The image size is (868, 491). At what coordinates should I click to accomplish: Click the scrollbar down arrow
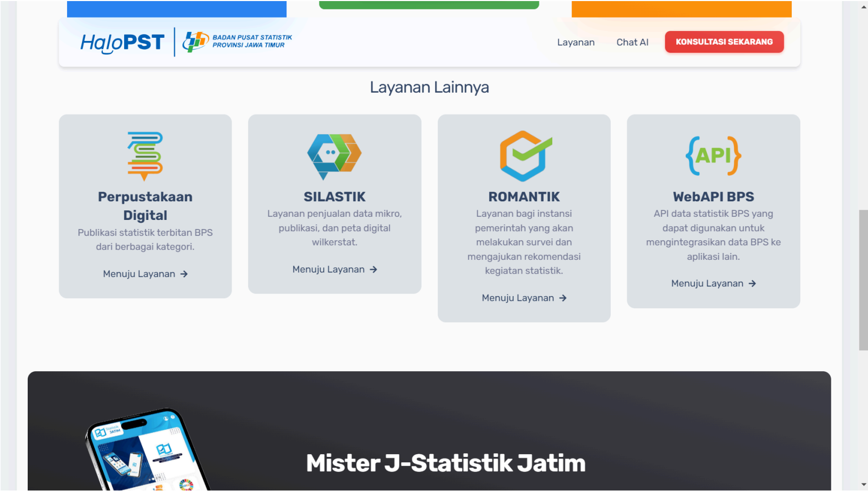coord(863,485)
